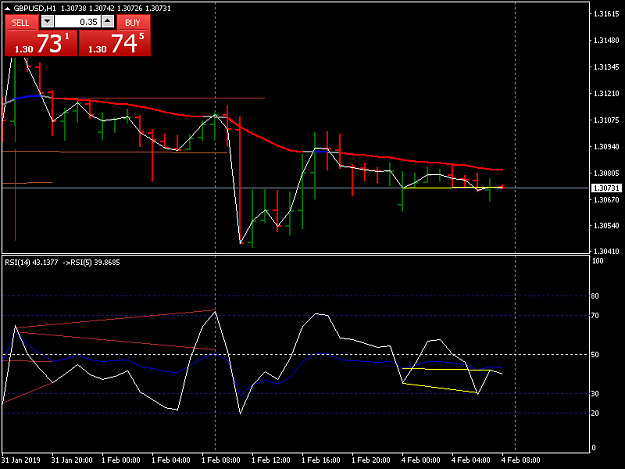Collapse one-click trading panel triangle icon
Screen dimensions: 625x469
click(7, 8)
